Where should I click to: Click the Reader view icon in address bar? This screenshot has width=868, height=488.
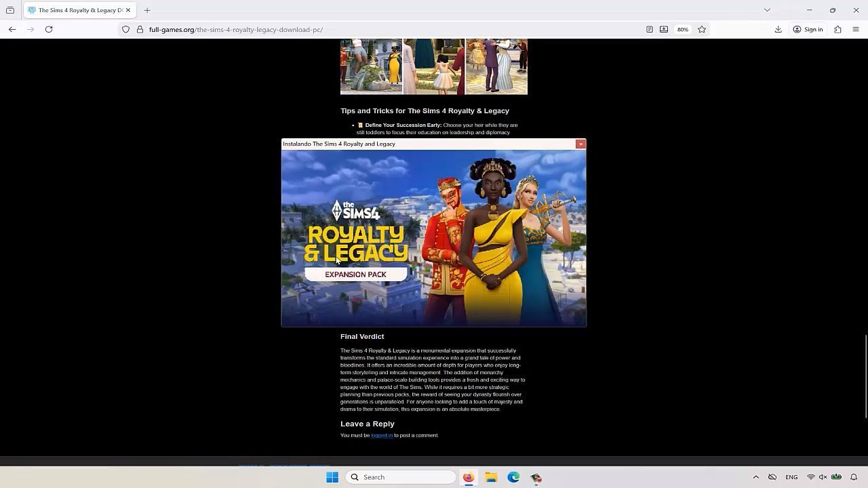coord(649,29)
